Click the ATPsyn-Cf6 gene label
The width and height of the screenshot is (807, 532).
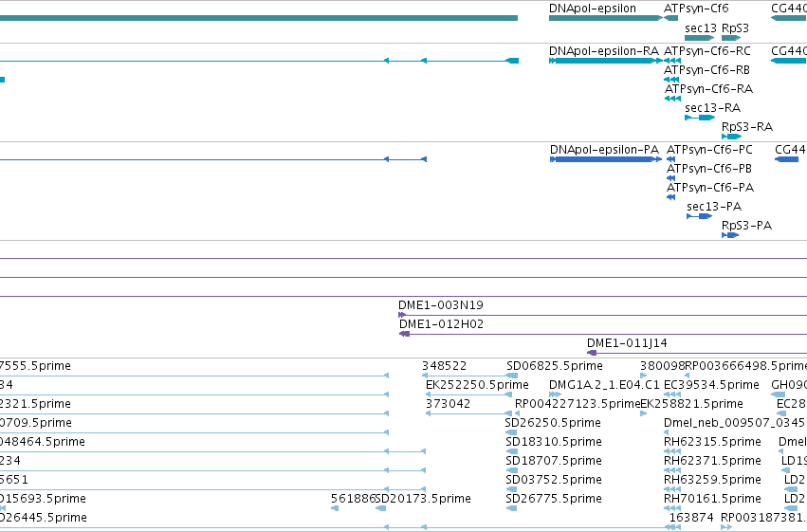(x=696, y=9)
